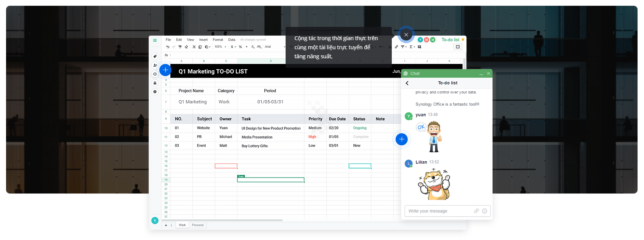Click the lock protection sidebar icon

155,83
